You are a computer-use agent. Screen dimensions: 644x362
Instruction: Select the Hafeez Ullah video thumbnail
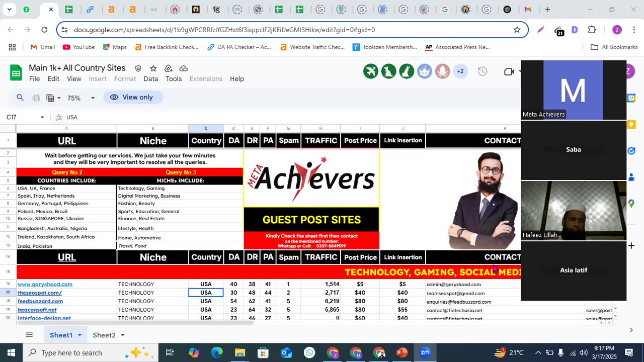coord(574,211)
